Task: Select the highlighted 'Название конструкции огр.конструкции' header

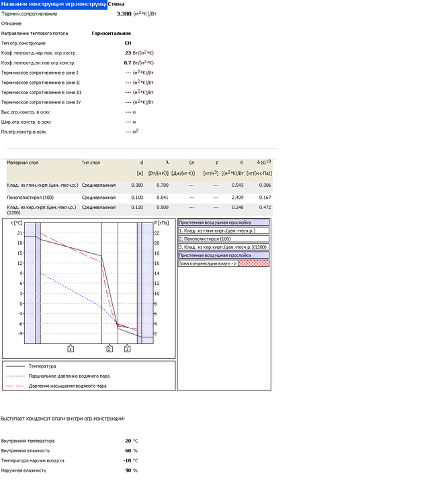Action: pos(54,5)
